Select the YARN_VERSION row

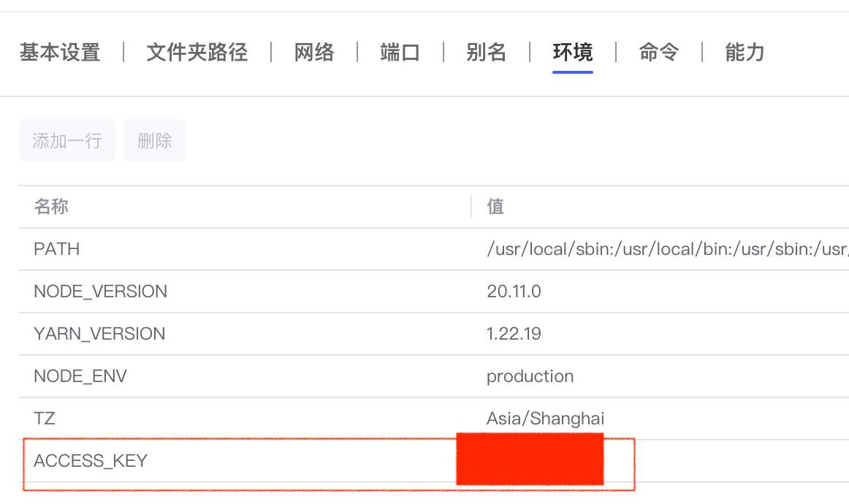pyautogui.click(x=99, y=334)
